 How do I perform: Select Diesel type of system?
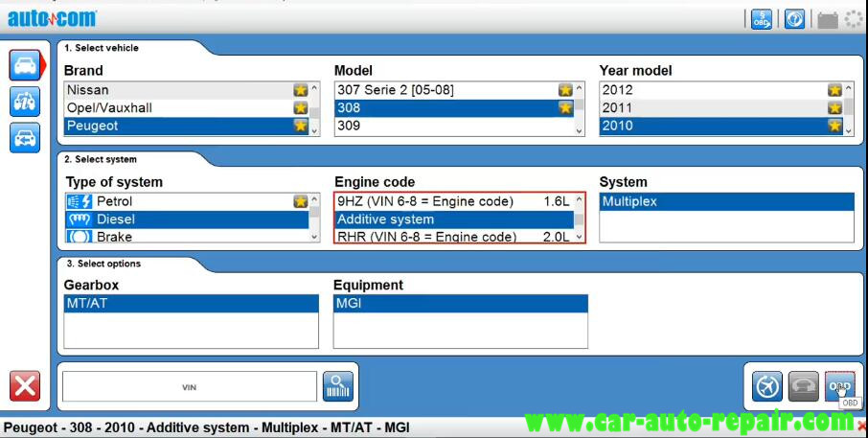tap(187, 219)
